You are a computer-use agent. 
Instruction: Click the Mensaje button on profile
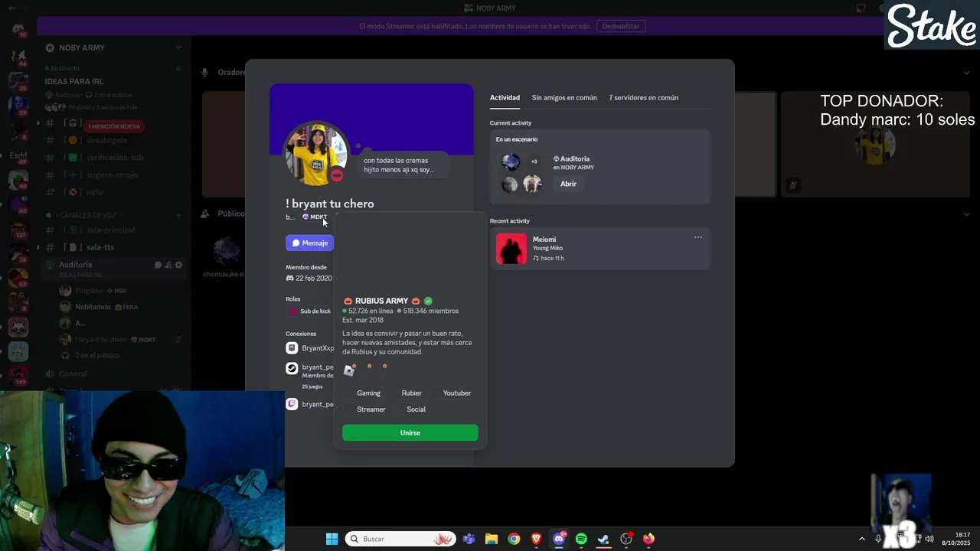[309, 243]
